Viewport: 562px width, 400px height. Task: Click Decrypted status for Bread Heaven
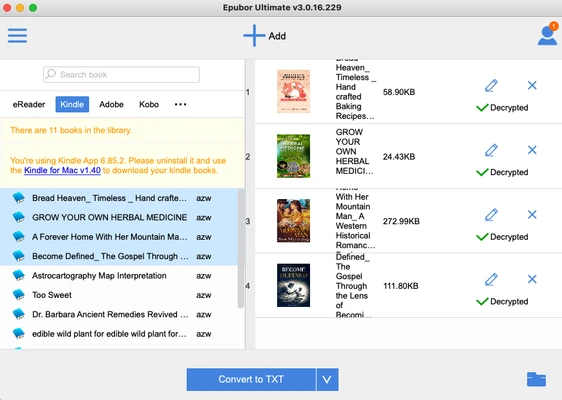tap(502, 108)
